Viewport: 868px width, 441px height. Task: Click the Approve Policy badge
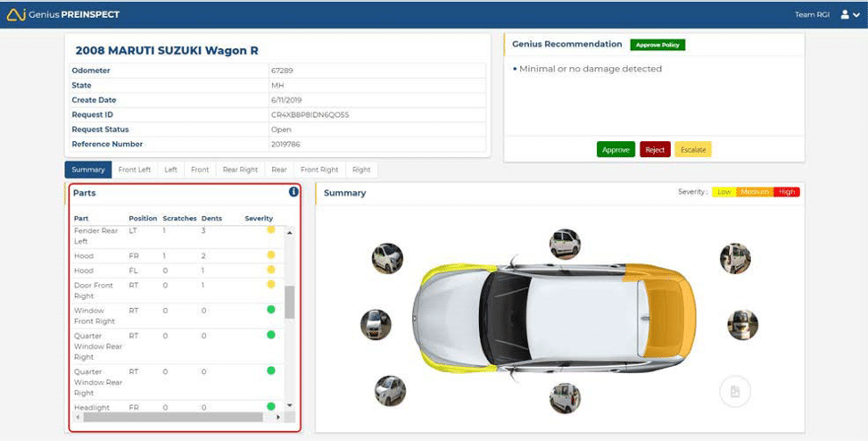coord(657,45)
